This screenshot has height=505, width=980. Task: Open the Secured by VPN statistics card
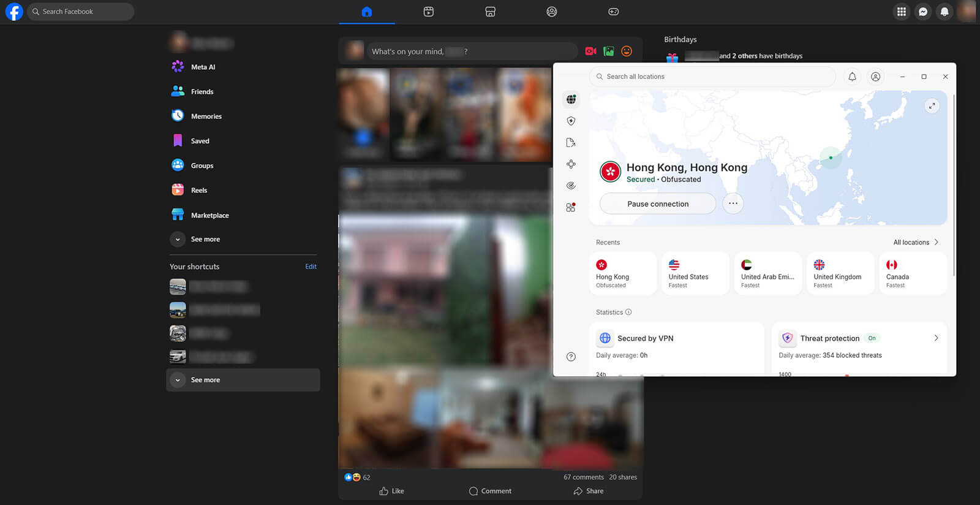[x=677, y=349]
